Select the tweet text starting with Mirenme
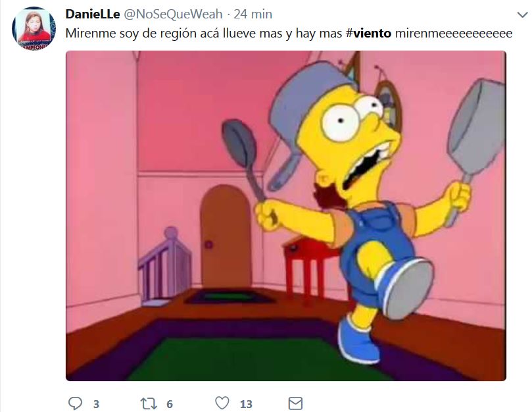 [x=289, y=34]
